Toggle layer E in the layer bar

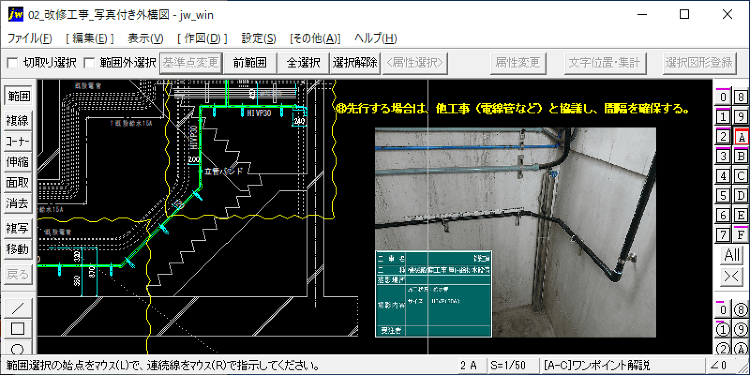pyautogui.click(x=741, y=215)
